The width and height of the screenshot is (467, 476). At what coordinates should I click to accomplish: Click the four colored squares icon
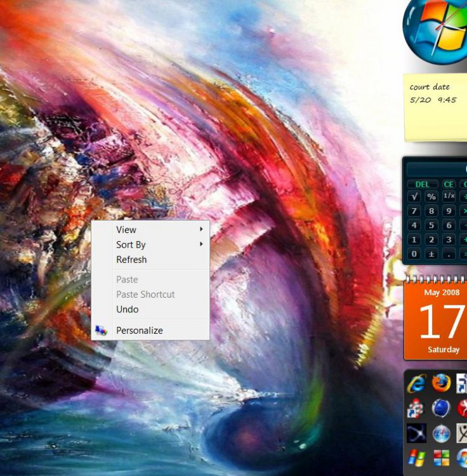click(x=441, y=458)
